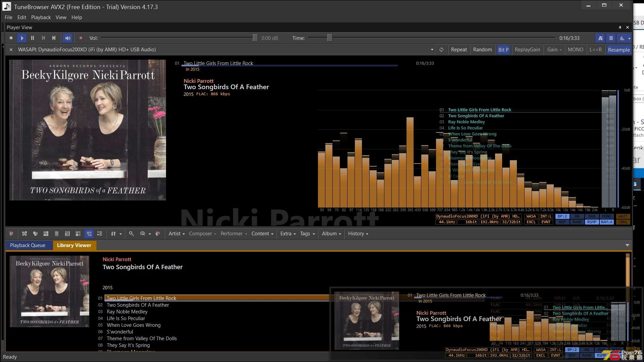Image resolution: width=644 pixels, height=362 pixels.
Task: Expand the library panel tab list arrow
Action: (627, 245)
